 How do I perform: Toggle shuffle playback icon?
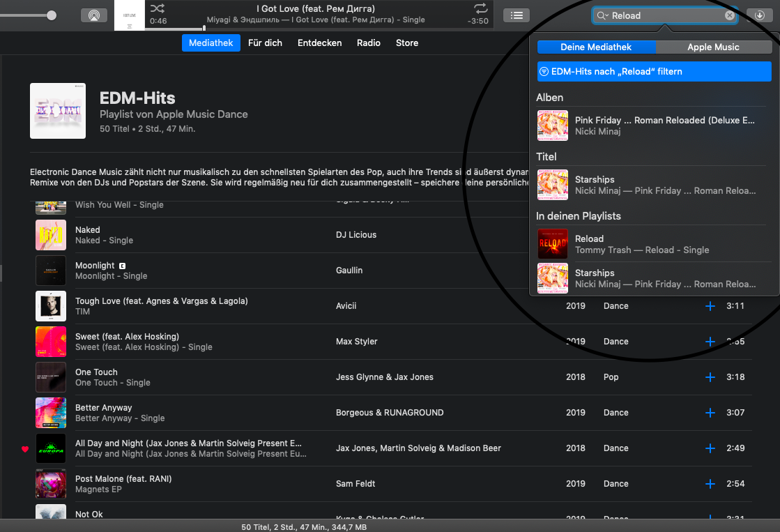(x=158, y=8)
